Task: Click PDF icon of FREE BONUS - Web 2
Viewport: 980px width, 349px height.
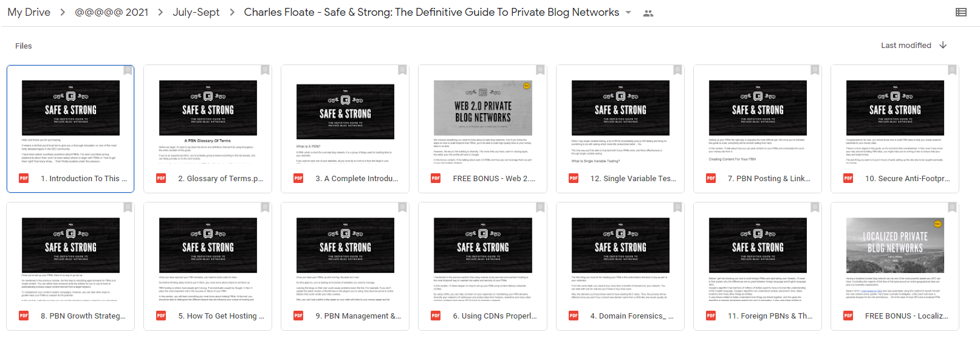Action: [x=436, y=178]
